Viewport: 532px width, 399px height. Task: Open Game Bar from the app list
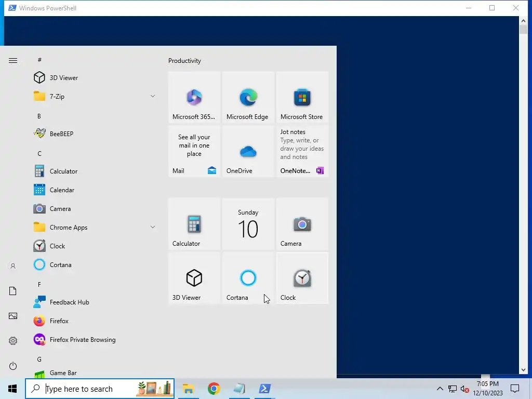coord(94,373)
